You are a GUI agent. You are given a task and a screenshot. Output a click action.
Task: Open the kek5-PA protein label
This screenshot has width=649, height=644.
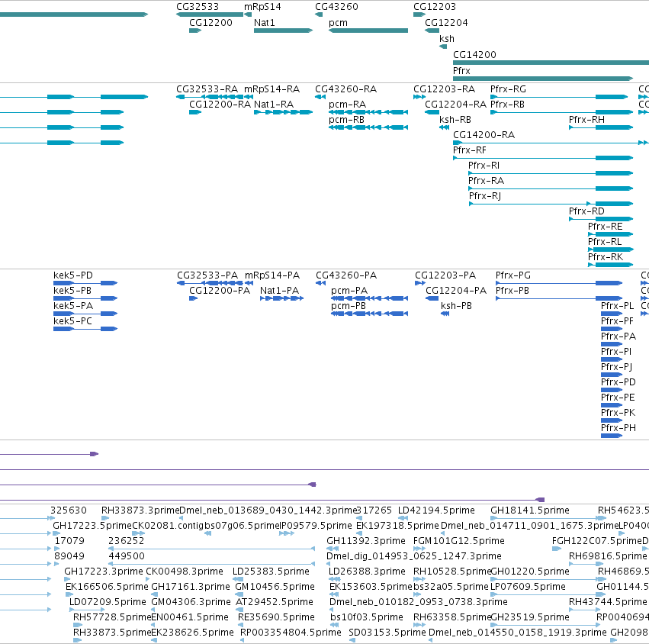click(x=73, y=306)
